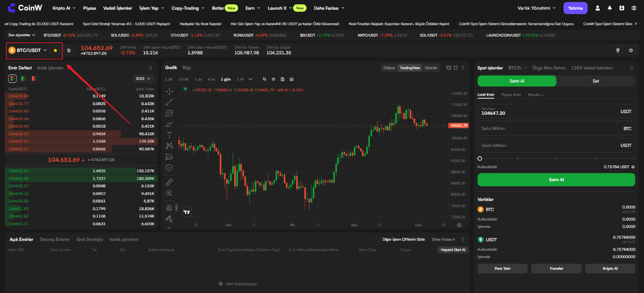Click the green Satın Al submit button
Screen dimensions: 644x293
(x=556, y=180)
